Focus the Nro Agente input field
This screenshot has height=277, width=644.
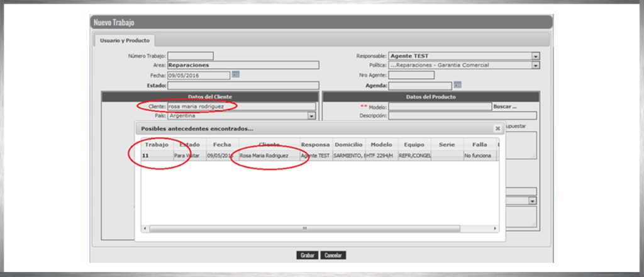point(411,75)
